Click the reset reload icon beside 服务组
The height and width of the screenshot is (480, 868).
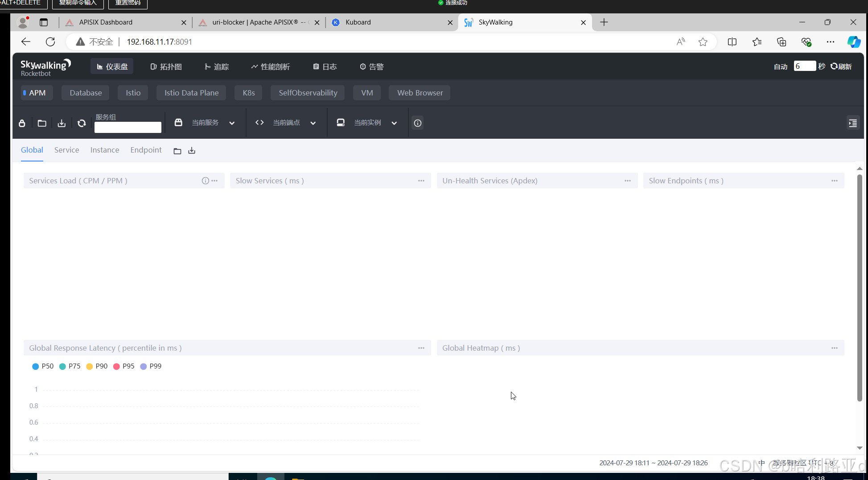(x=82, y=123)
